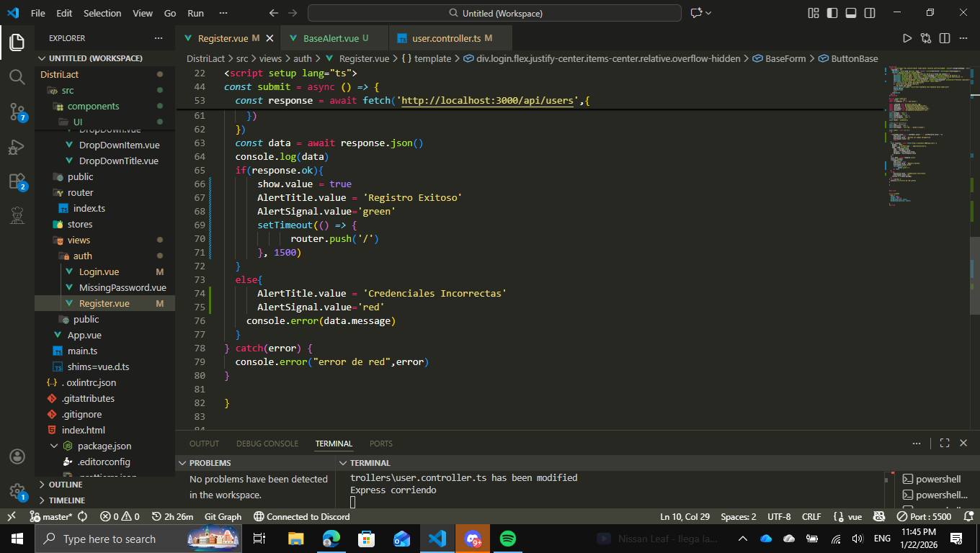Open the Selection menu
Screen dimensions: 980x553
(x=102, y=13)
